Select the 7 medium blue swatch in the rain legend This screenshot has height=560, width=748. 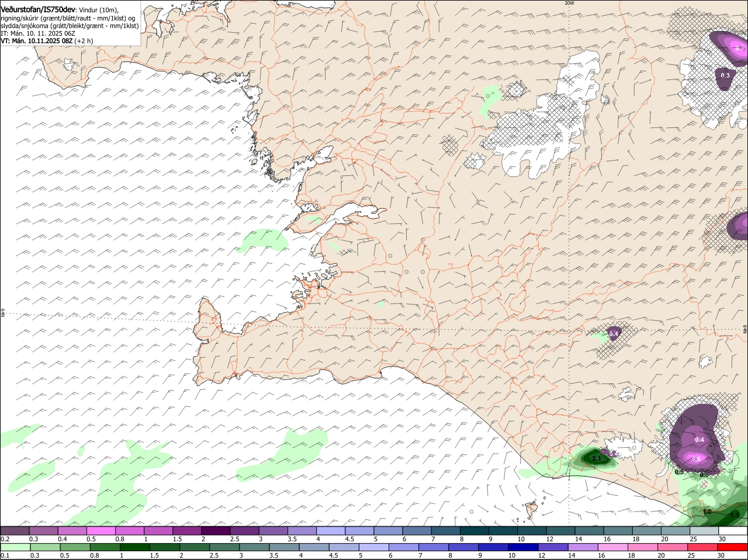coord(434,547)
